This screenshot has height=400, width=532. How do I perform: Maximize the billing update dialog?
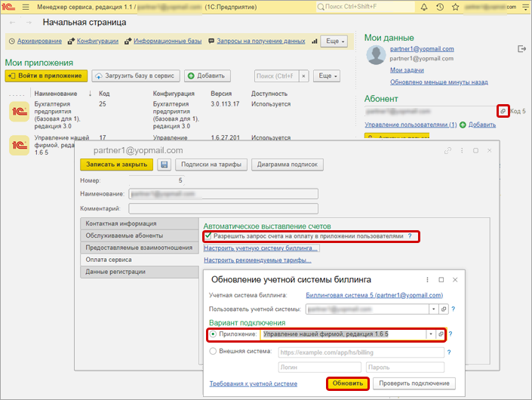coord(441,280)
